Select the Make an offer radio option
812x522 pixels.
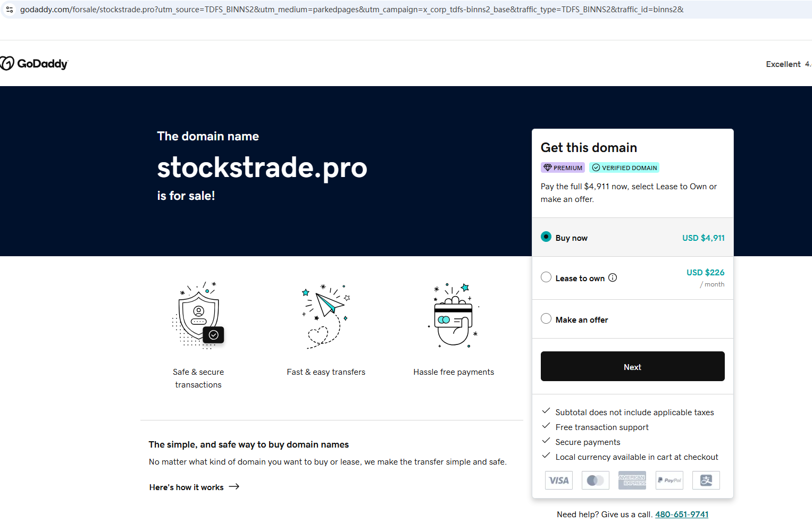(546, 319)
